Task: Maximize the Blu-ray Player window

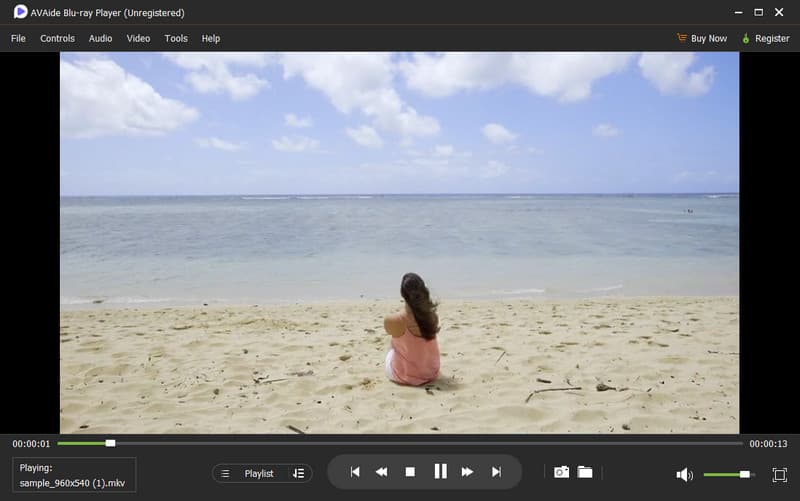Action: 759,12
